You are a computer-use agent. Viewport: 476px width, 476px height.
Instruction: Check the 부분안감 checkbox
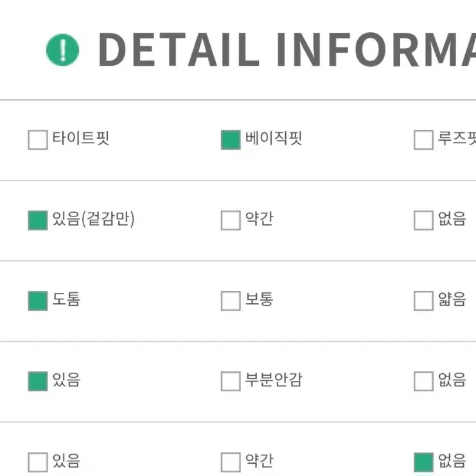tap(231, 381)
